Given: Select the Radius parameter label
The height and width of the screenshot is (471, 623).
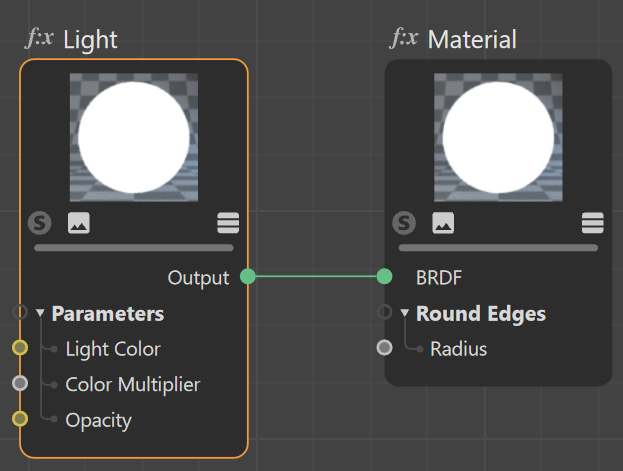Looking at the screenshot, I should coord(459,349).
